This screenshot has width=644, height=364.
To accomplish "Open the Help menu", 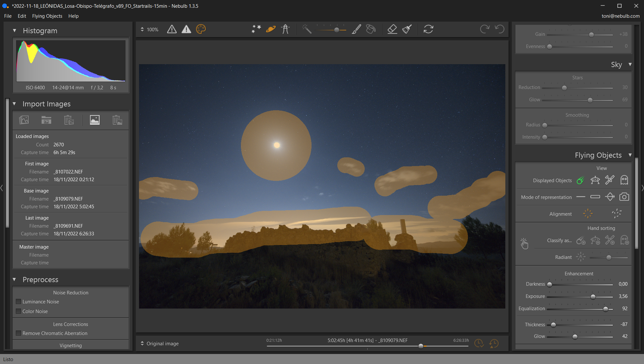I will pos(73,16).
